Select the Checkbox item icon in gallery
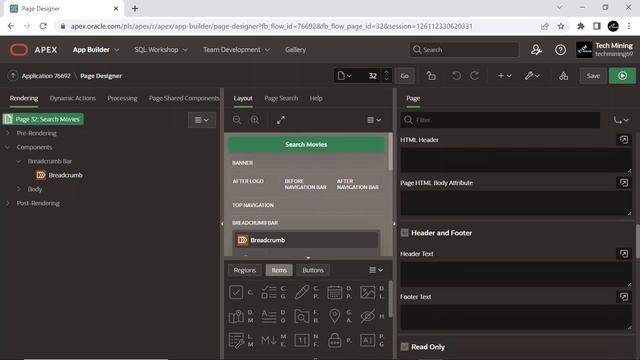The height and width of the screenshot is (360, 640). point(236,292)
